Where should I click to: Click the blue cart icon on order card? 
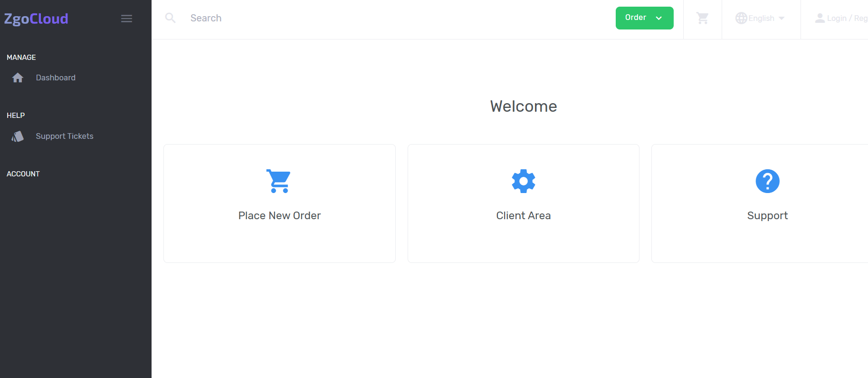[x=279, y=181]
